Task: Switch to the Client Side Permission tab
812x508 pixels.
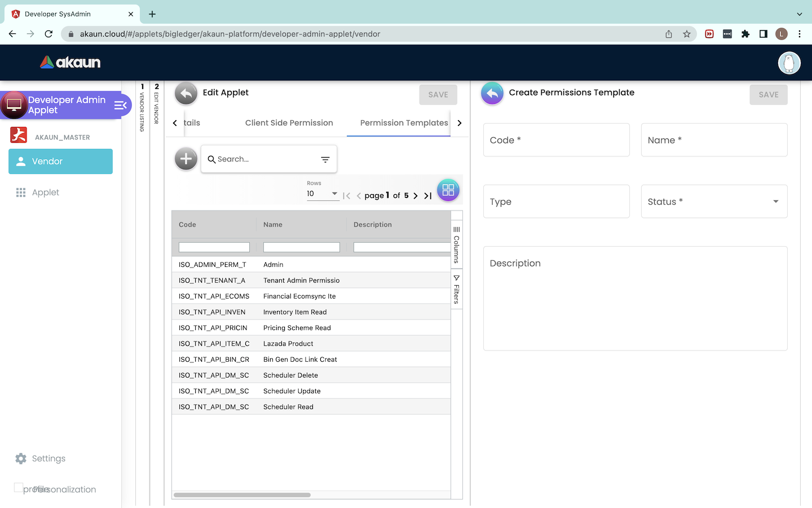Action: coord(289,123)
